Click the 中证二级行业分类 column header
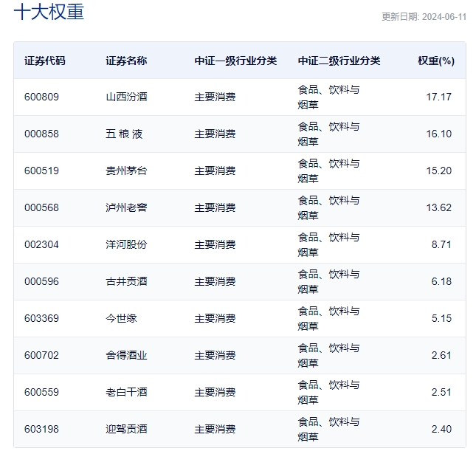The height and width of the screenshot is (454, 476). (339, 61)
